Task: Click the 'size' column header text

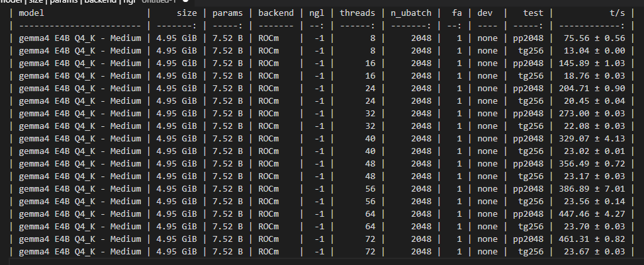Action: (187, 13)
